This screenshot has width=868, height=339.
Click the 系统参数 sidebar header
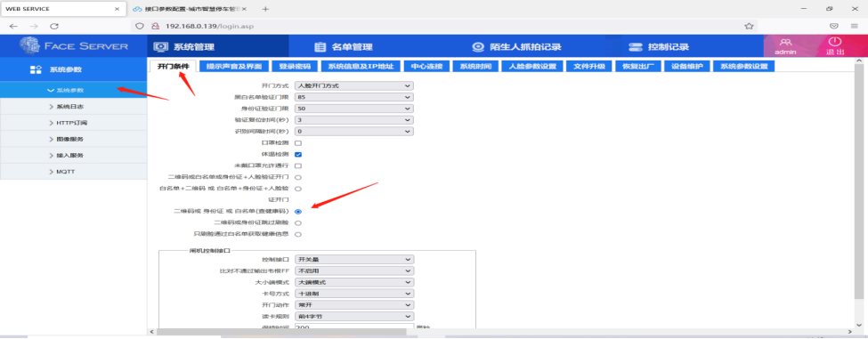pos(74,69)
